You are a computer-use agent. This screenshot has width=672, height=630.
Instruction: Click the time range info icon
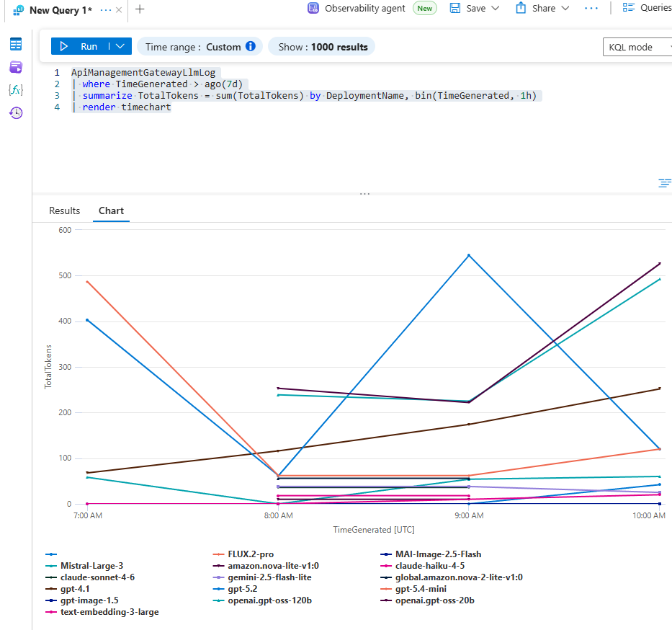pos(250,46)
